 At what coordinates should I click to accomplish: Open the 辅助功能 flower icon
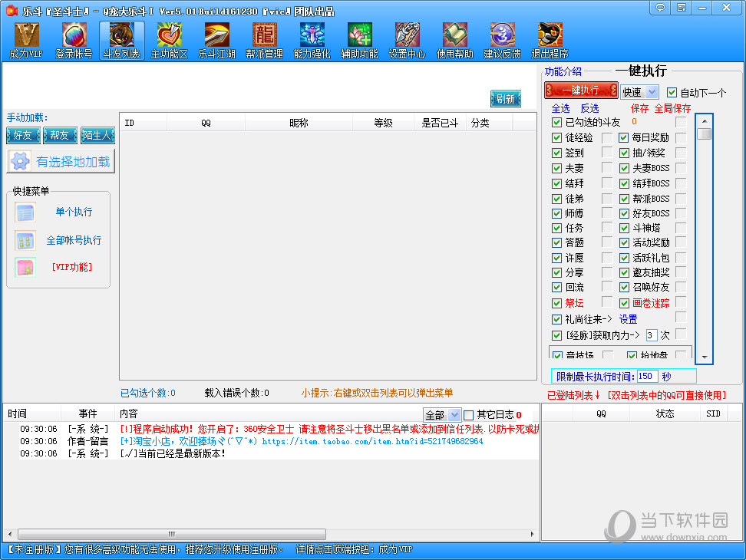pyautogui.click(x=360, y=40)
